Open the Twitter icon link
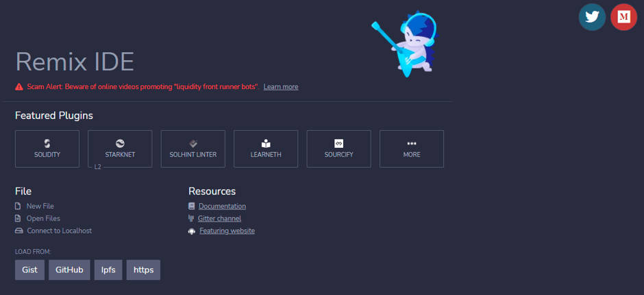The height and width of the screenshot is (295, 644). pos(592,17)
